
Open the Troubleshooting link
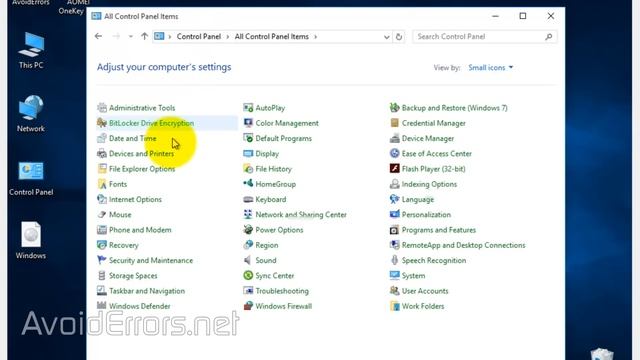282,291
